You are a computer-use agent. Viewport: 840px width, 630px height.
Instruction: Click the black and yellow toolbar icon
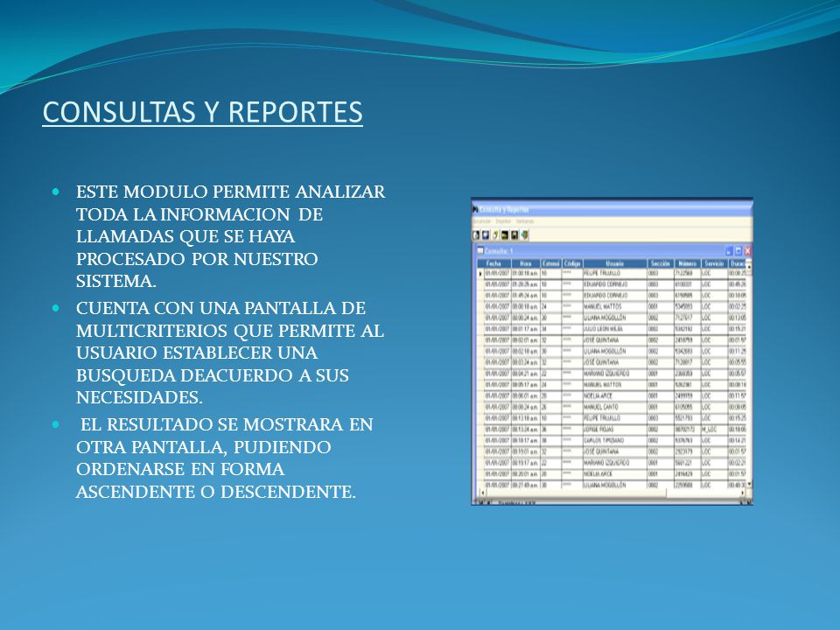click(505, 235)
